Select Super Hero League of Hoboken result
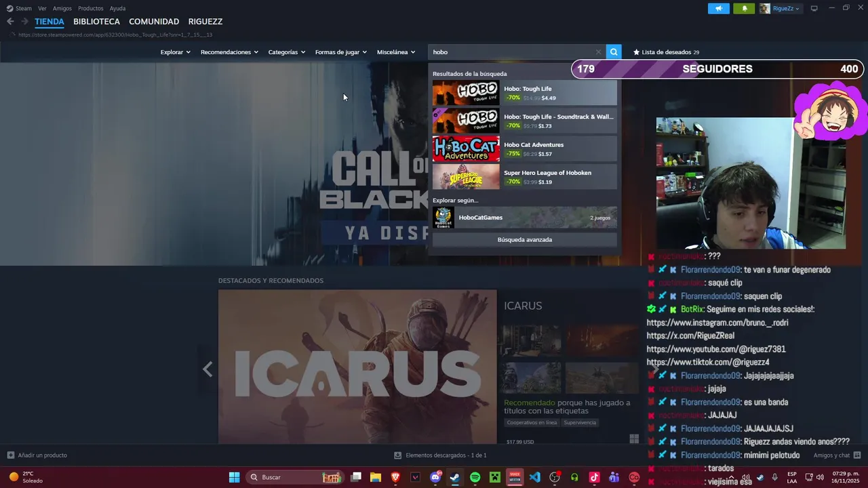This screenshot has width=868, height=488. coord(525,177)
